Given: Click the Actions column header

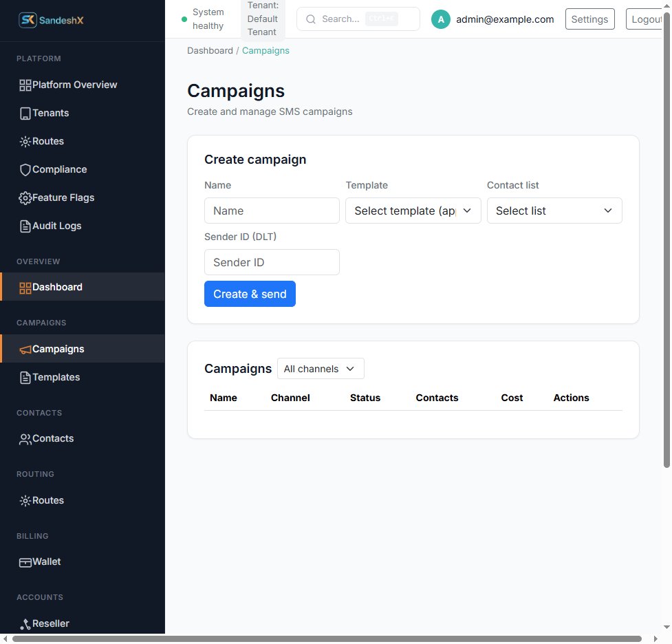Looking at the screenshot, I should pos(571,398).
